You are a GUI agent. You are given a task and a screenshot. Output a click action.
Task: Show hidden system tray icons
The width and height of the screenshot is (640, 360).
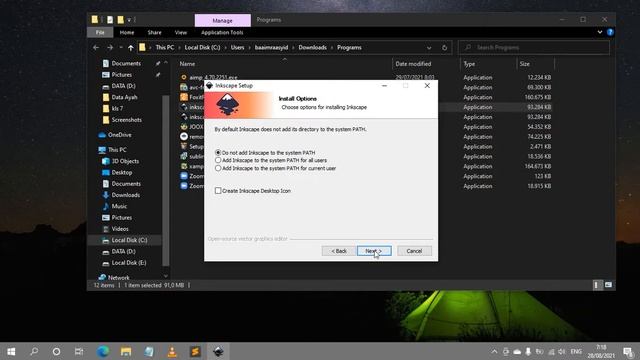[494, 351]
